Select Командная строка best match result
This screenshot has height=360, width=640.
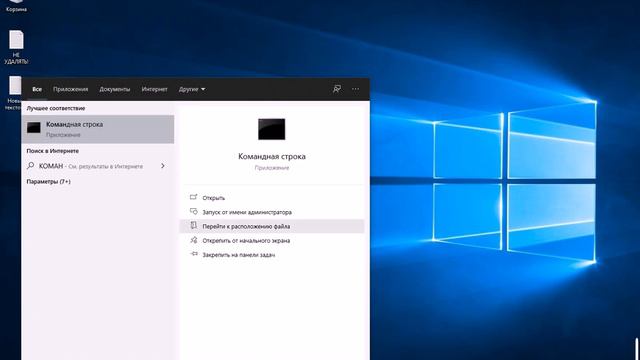(98, 129)
